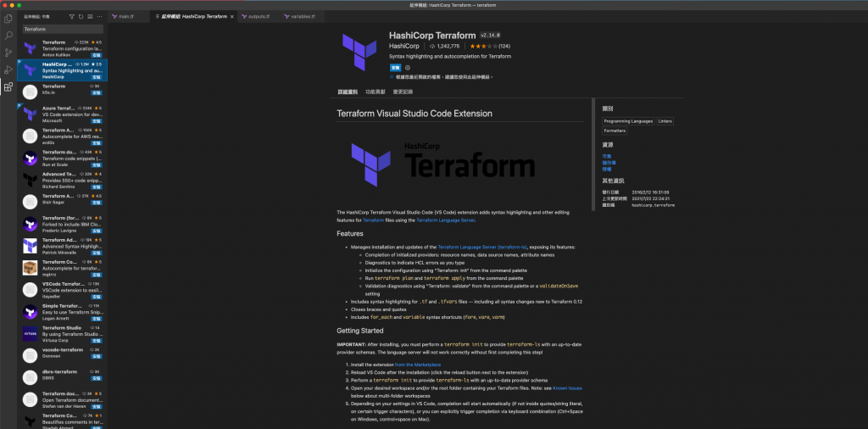Switch to the outputs.tf tab
This screenshot has width=868, height=429.
pos(260,17)
